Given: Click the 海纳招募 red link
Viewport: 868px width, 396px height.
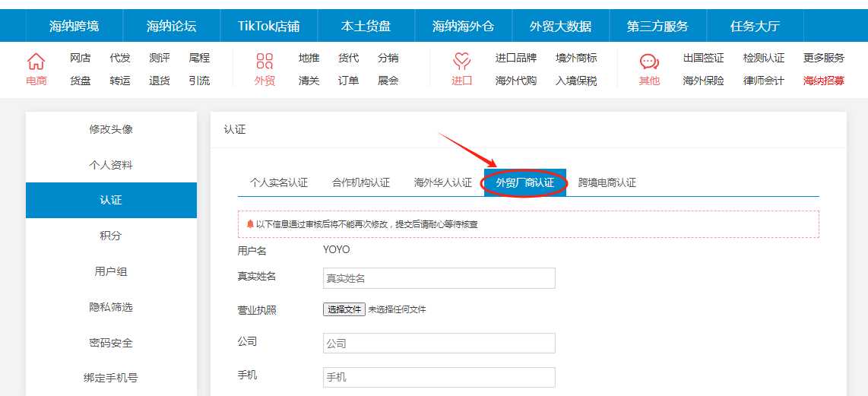Looking at the screenshot, I should (x=824, y=81).
